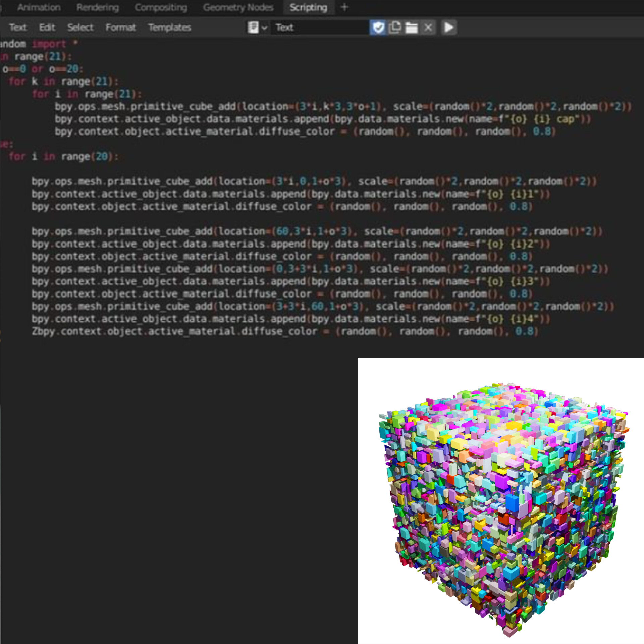Open the Templates menu
The width and height of the screenshot is (644, 644).
pyautogui.click(x=169, y=27)
